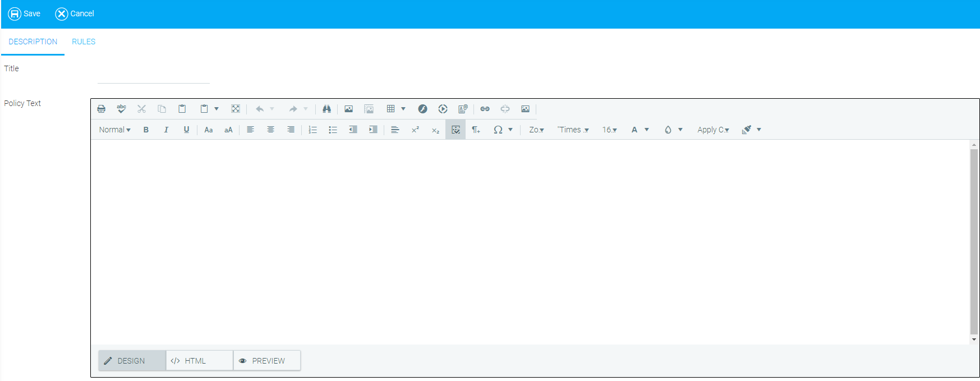This screenshot has height=381, width=980.
Task: Expand the Times font name dropdown
Action: pos(573,130)
